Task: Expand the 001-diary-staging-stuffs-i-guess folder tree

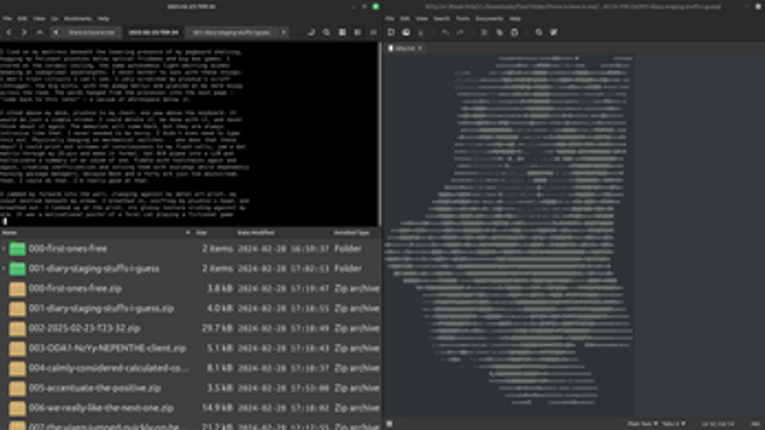Action: point(5,268)
